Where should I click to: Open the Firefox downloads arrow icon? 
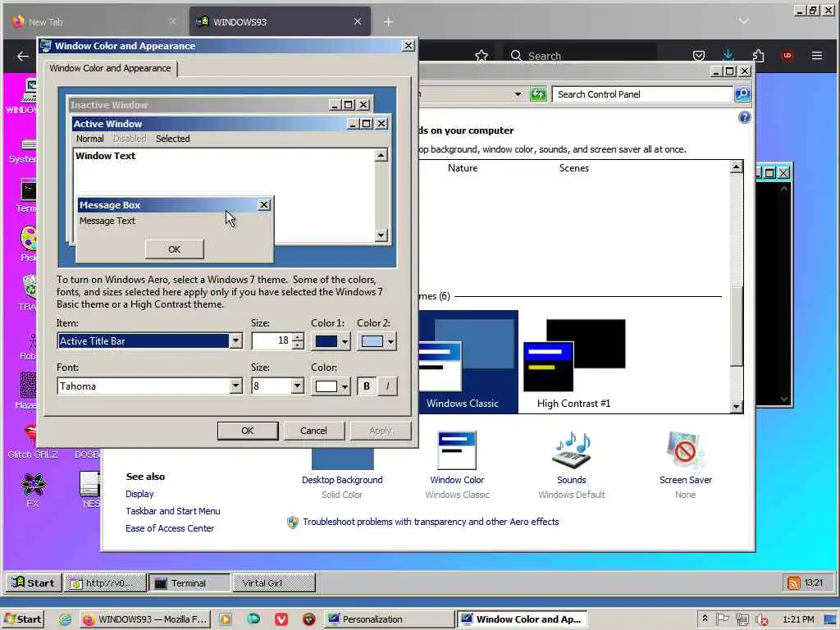click(x=728, y=55)
